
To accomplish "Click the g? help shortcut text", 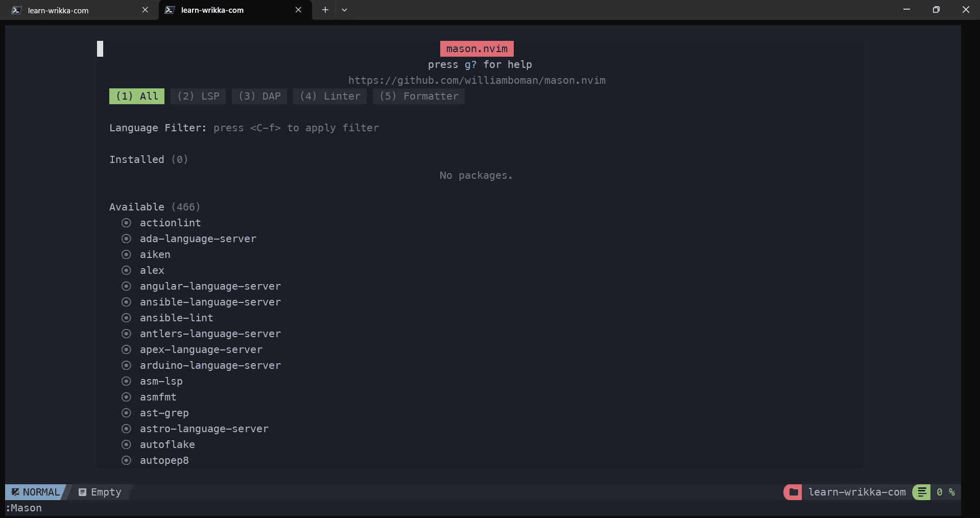I will (470, 64).
